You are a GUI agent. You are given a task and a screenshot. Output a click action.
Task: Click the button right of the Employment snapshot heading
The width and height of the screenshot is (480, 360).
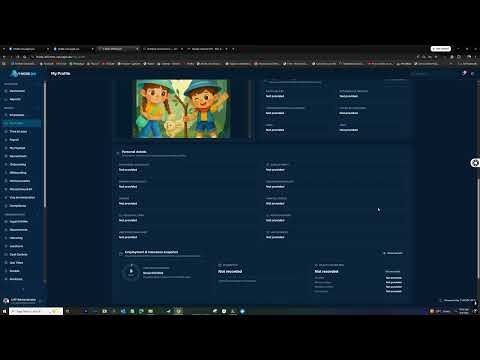coord(393,253)
